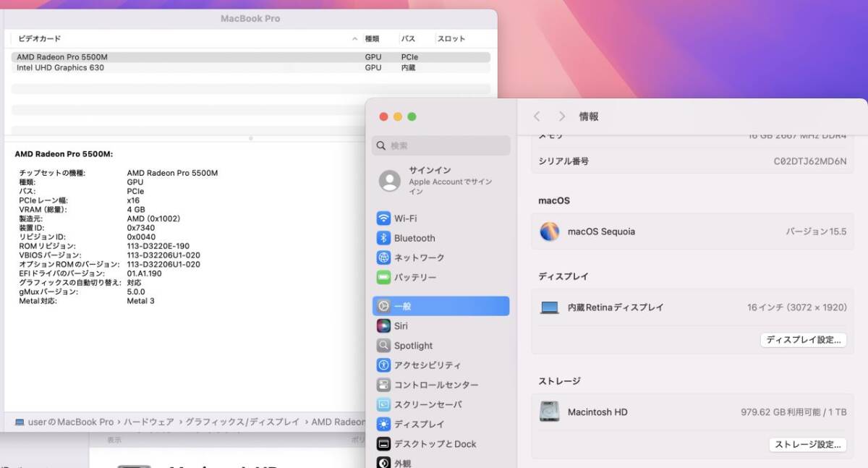Viewport: 868px width, 468px height.
Task: Click the forward navigation chevron
Action: coord(561,116)
